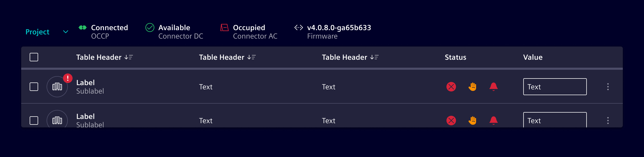This screenshot has width=644, height=157.
Task: Click the Connected OCCP status icon
Action: point(83,27)
